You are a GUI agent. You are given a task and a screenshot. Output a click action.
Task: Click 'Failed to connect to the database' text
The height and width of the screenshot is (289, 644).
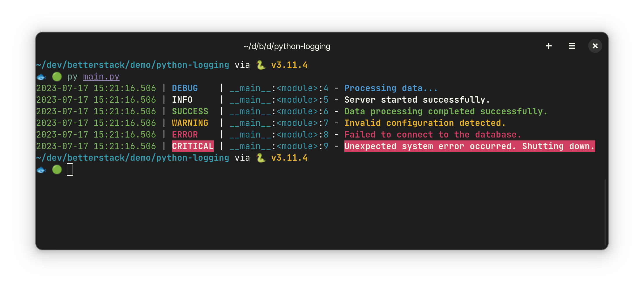coord(433,135)
